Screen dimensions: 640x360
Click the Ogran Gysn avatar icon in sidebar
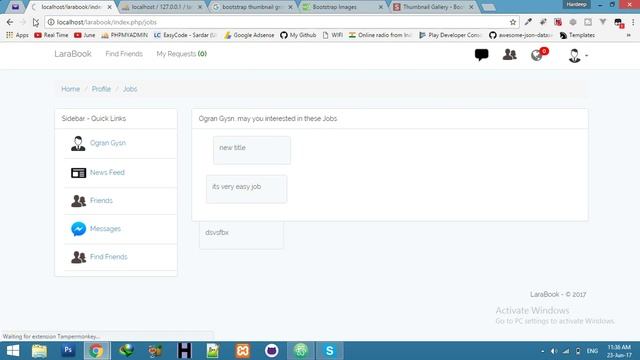(78, 143)
